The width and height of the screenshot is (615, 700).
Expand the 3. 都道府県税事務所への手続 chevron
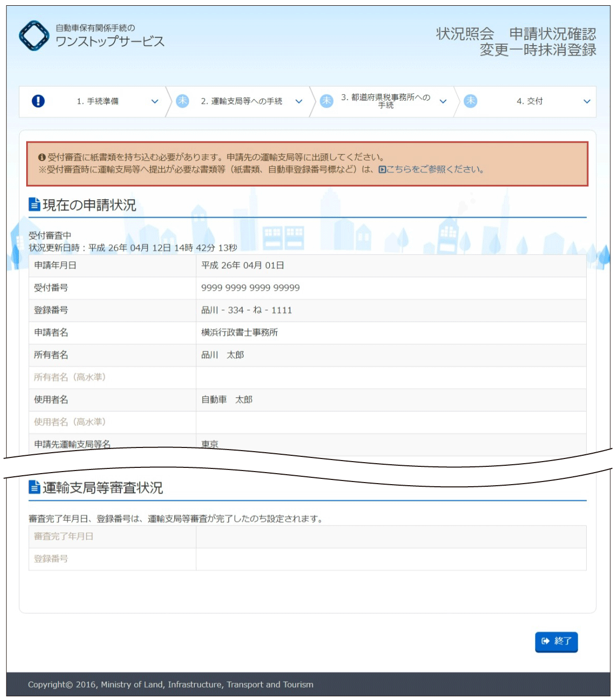443,102
